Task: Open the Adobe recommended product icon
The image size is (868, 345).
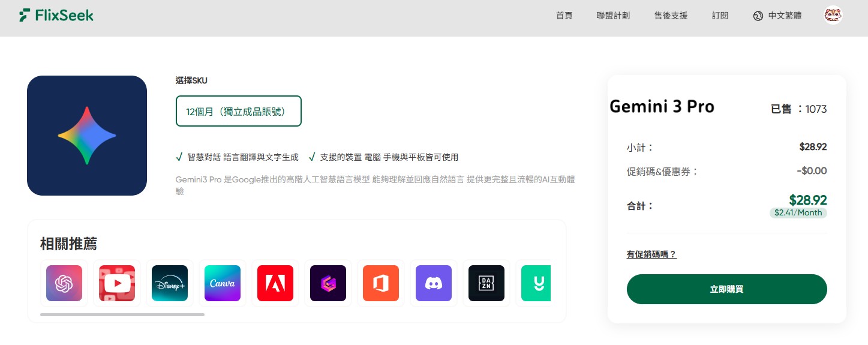Action: pos(275,283)
